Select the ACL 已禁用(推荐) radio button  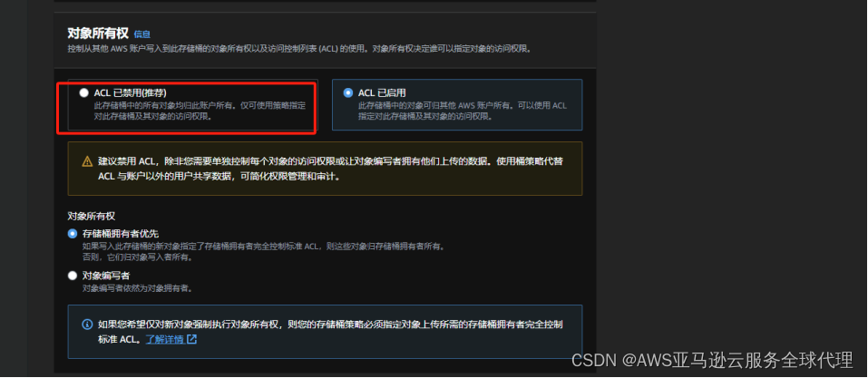[83, 93]
